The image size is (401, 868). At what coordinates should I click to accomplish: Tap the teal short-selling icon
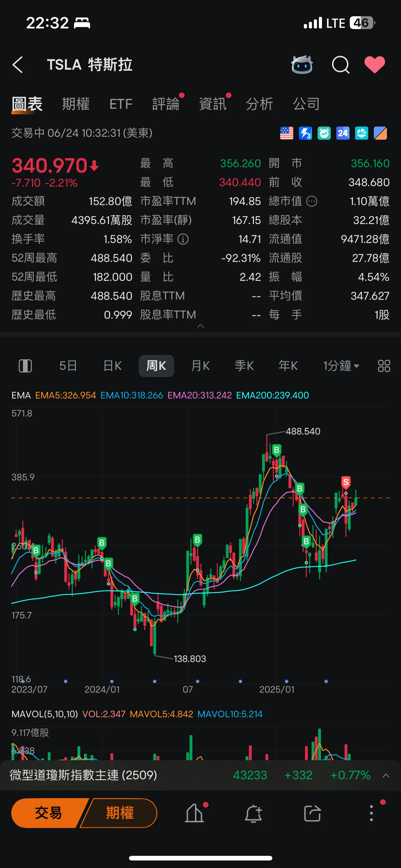362,133
